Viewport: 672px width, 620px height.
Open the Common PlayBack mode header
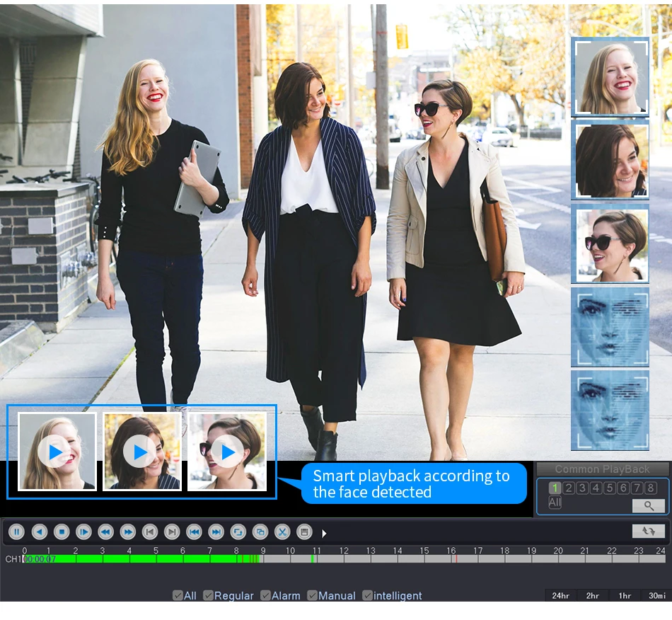602,469
